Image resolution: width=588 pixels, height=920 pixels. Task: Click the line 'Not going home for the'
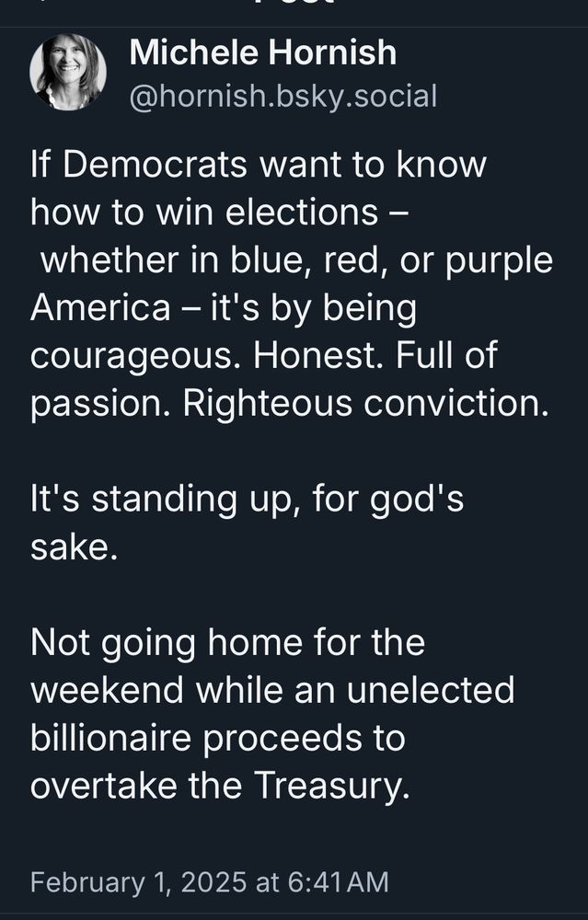(227, 643)
